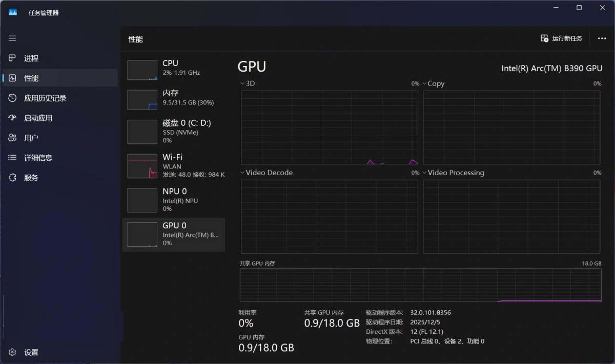Click the 内存 mini graph thumbnail

(x=142, y=100)
